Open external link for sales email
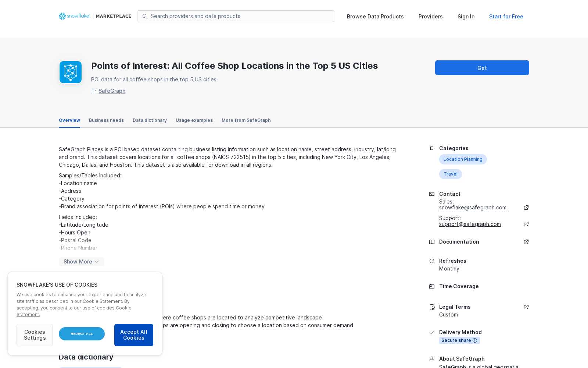The height and width of the screenshot is (368, 588). (x=526, y=208)
